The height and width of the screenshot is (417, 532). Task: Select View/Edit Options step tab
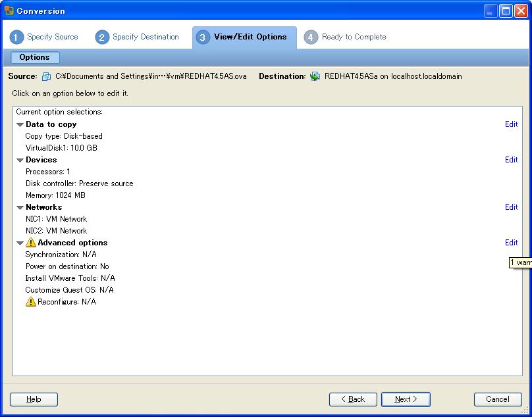[x=244, y=37]
